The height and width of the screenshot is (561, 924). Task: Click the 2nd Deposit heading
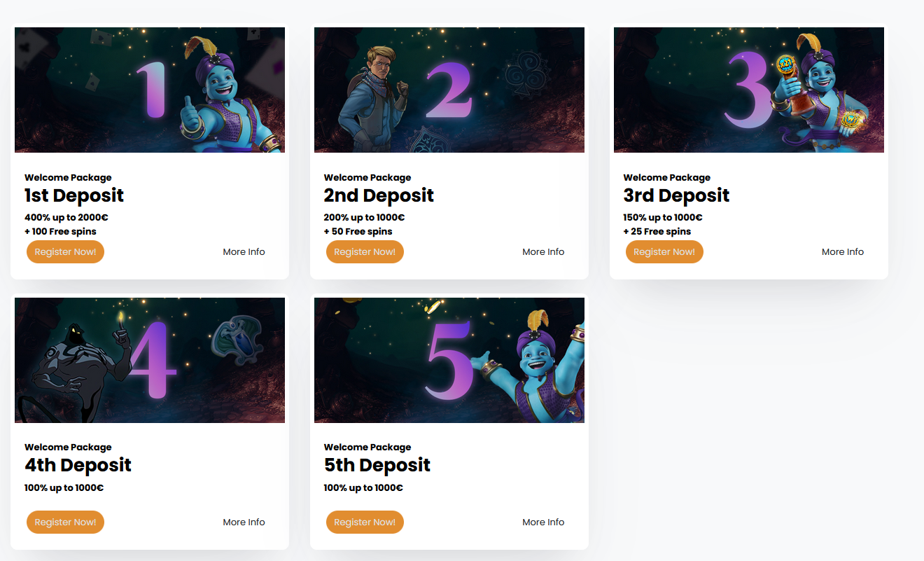pyautogui.click(x=379, y=195)
